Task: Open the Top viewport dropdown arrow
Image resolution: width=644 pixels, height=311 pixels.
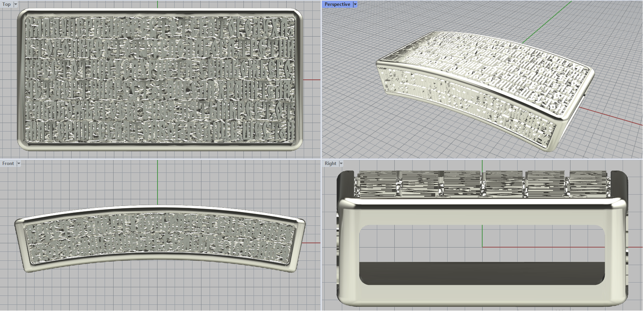Action: coord(16,4)
